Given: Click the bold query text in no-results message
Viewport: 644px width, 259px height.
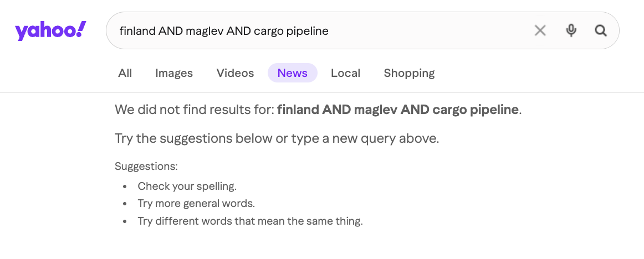Looking at the screenshot, I should (397, 110).
